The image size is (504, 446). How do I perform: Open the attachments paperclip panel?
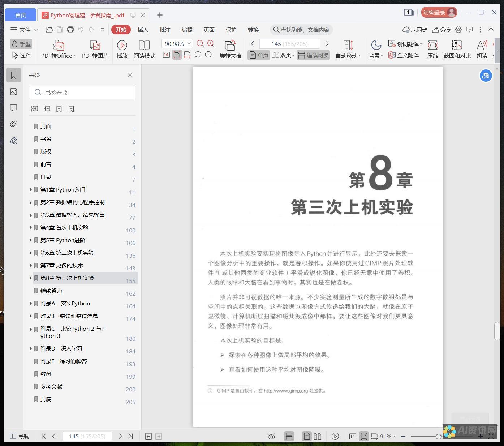tap(14, 124)
